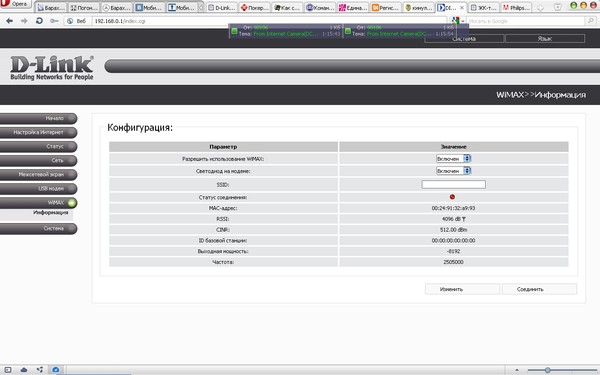
Task: Click the address bar URL field
Action: pyautogui.click(x=270, y=21)
